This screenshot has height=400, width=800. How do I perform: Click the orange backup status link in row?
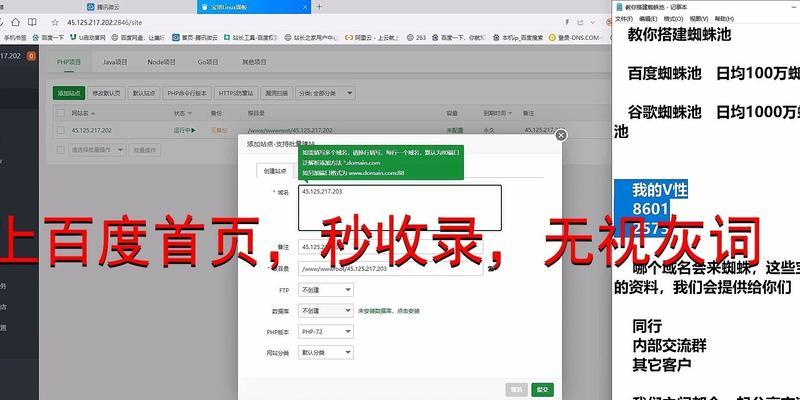(219, 130)
